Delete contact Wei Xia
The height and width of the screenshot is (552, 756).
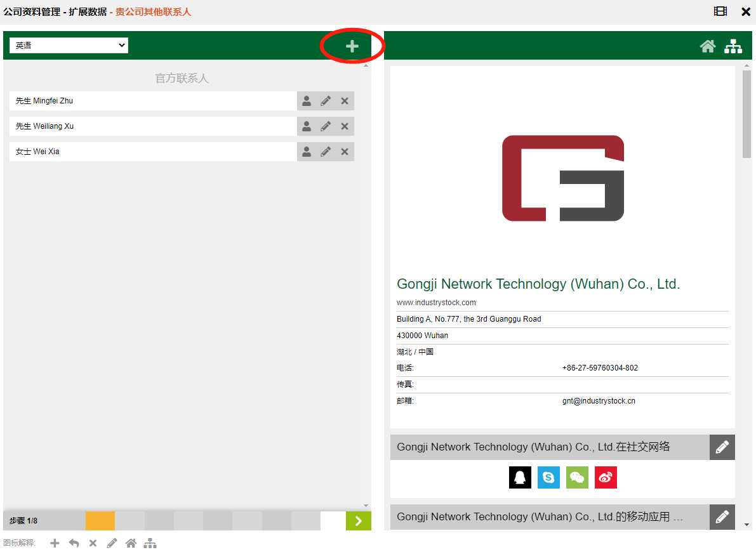pos(345,152)
